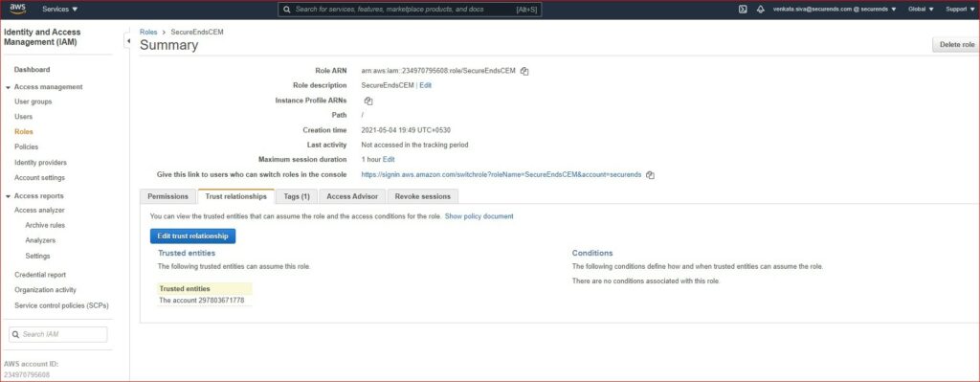Focus the top AWS services search bar
Viewport: 980px width, 382px height.
coord(410,10)
